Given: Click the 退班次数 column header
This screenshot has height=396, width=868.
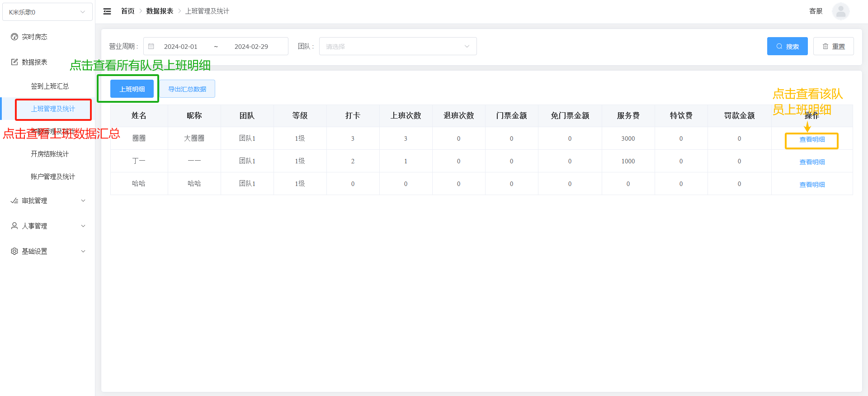Looking at the screenshot, I should (x=458, y=116).
